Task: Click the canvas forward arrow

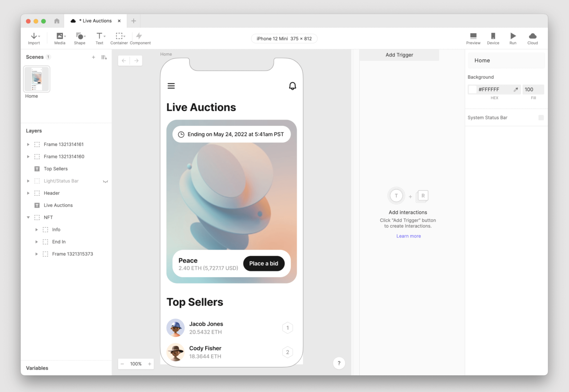Action: [136, 61]
